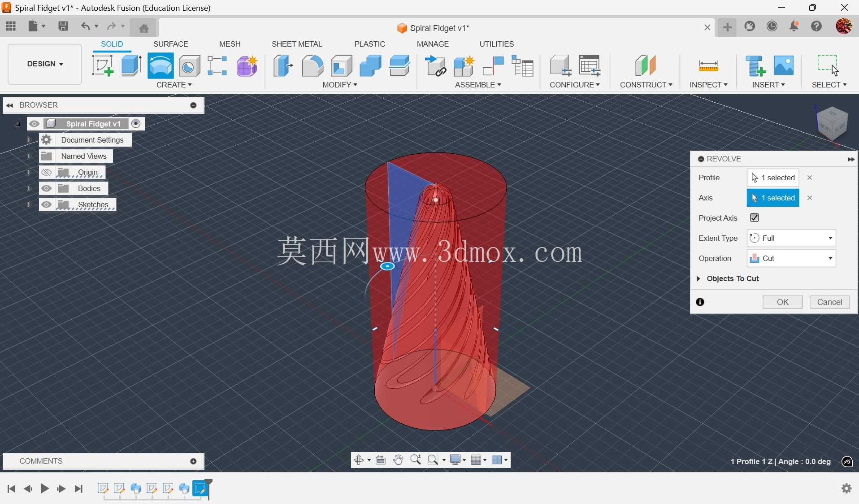
Task: Click the New Component icon
Action: point(464,66)
